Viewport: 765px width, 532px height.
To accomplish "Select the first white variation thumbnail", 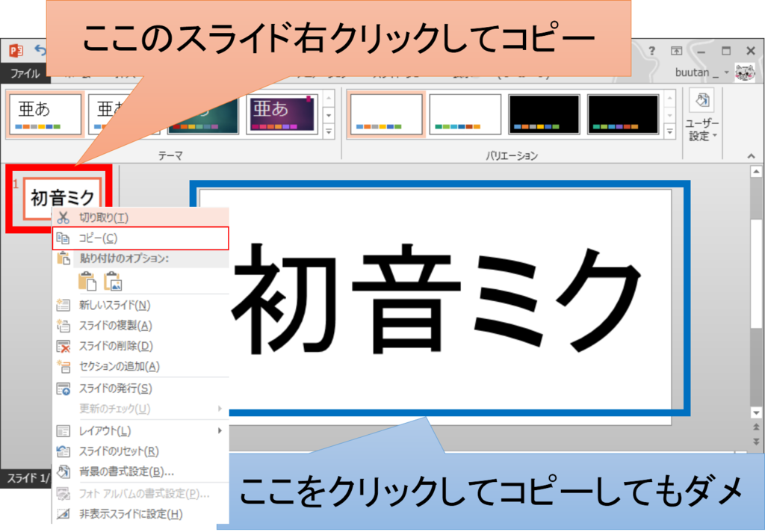I will click(386, 114).
